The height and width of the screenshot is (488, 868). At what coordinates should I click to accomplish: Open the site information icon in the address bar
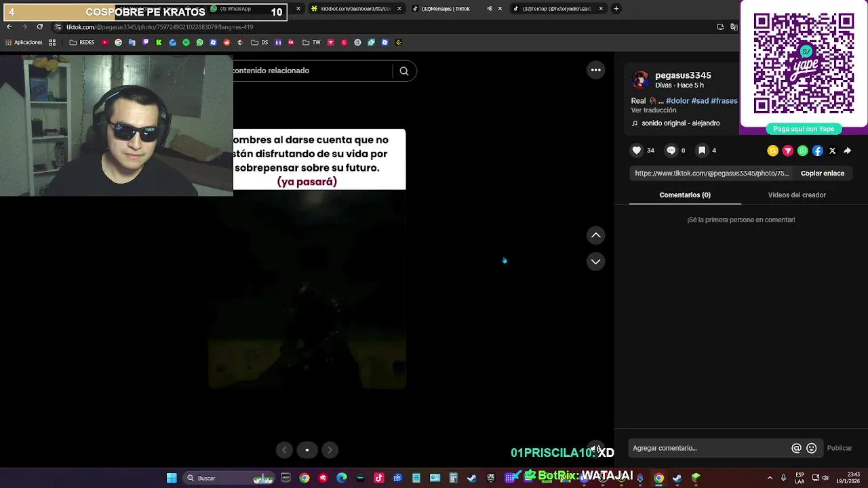pos(58,27)
